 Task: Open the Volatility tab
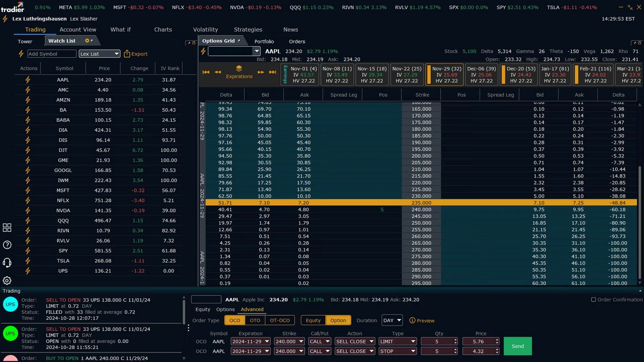pyautogui.click(x=206, y=30)
